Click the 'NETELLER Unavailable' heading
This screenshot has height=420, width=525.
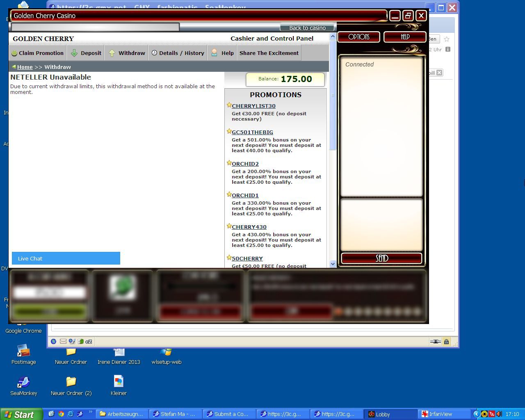[51, 77]
